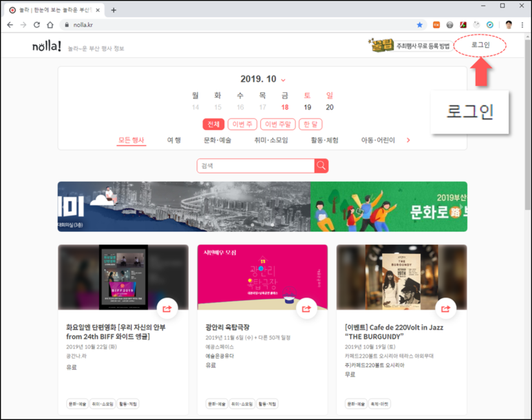Share the 광안리 옥탑극장 event
This screenshot has height=420, width=532.
(306, 308)
